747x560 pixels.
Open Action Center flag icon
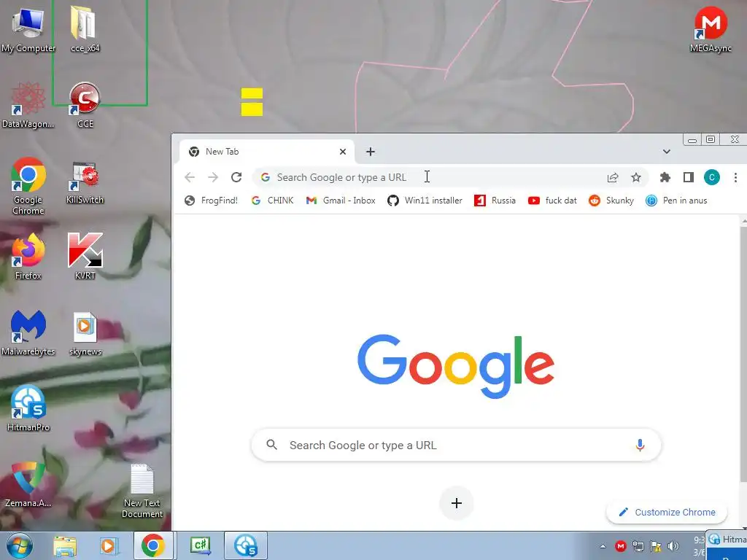(656, 546)
